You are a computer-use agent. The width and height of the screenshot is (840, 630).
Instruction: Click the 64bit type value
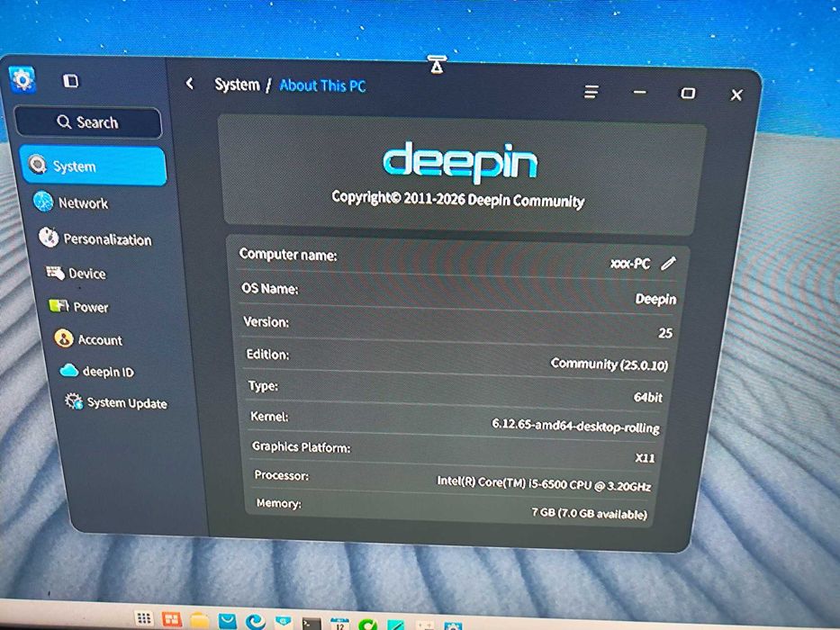pyautogui.click(x=647, y=397)
